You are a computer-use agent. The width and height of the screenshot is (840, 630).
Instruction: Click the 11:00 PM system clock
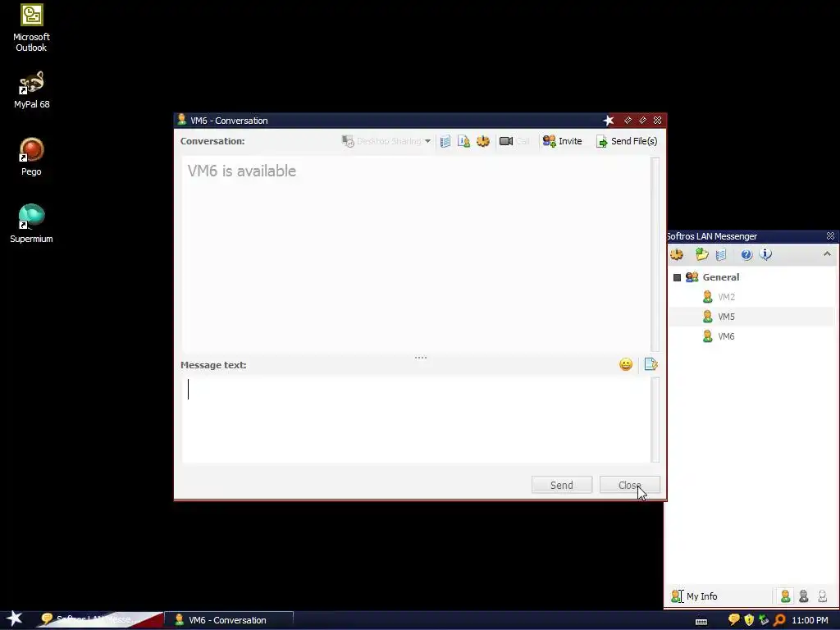[x=810, y=620]
